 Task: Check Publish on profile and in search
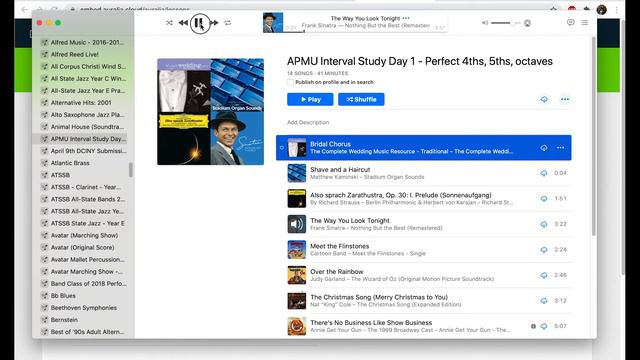pos(290,82)
